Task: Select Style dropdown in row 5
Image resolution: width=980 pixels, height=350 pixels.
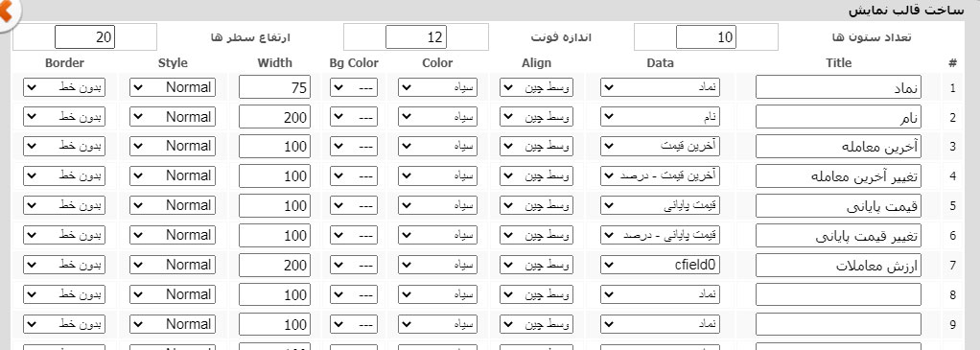Action: tap(173, 205)
